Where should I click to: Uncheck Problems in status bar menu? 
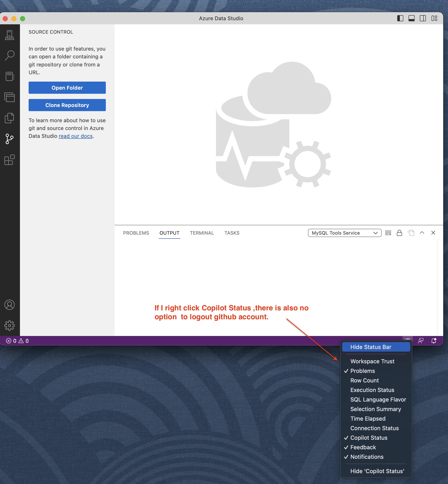[362, 371]
